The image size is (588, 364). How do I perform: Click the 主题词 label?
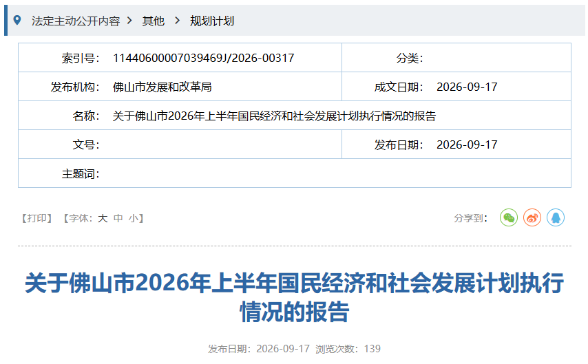click(x=81, y=173)
